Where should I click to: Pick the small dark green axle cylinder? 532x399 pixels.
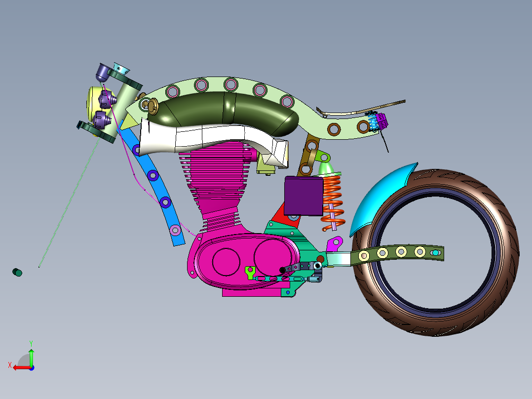tap(17, 272)
